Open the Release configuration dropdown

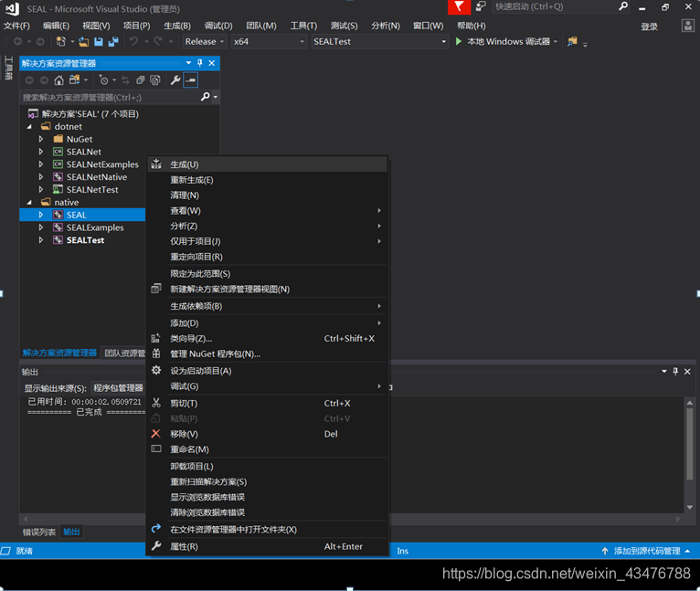pyautogui.click(x=205, y=41)
